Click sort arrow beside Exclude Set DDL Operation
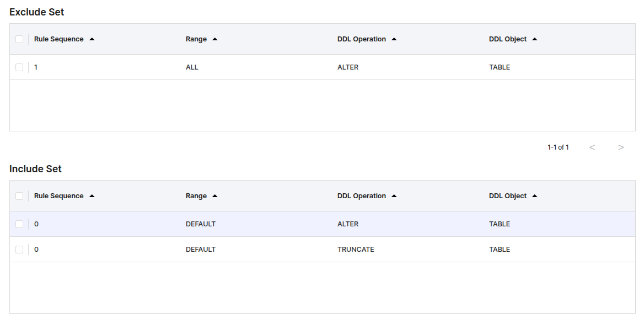Viewport: 644px width, 323px height. pos(394,39)
